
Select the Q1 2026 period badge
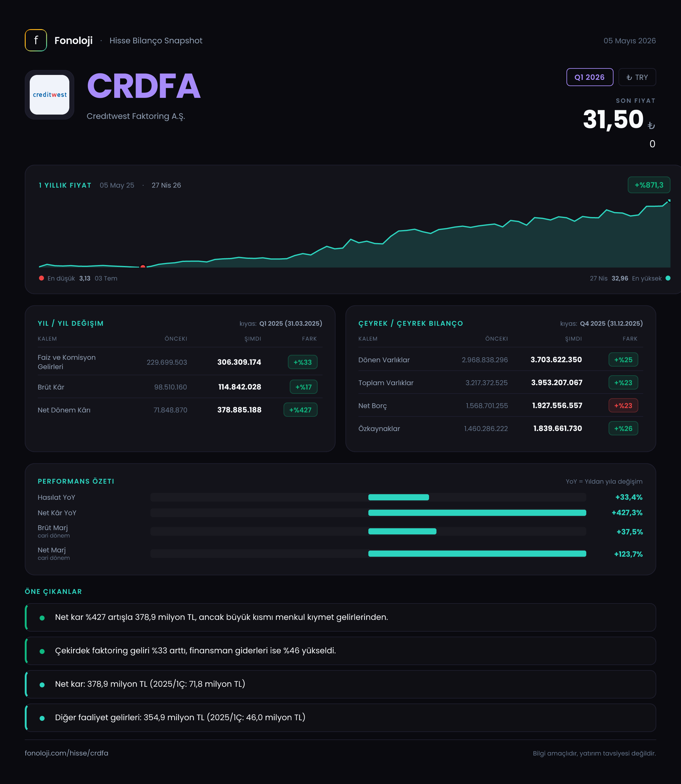click(x=589, y=77)
